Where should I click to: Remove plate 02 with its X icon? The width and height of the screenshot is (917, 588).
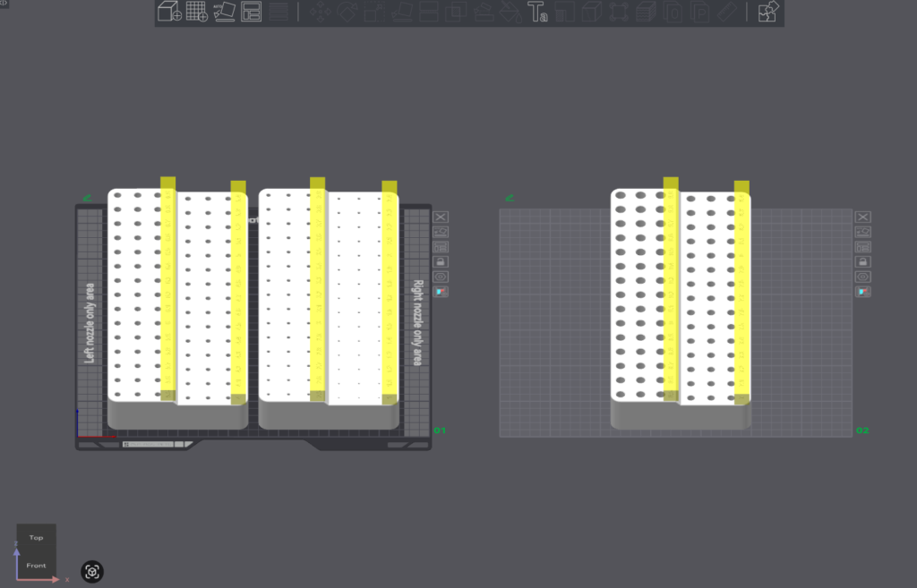point(863,217)
